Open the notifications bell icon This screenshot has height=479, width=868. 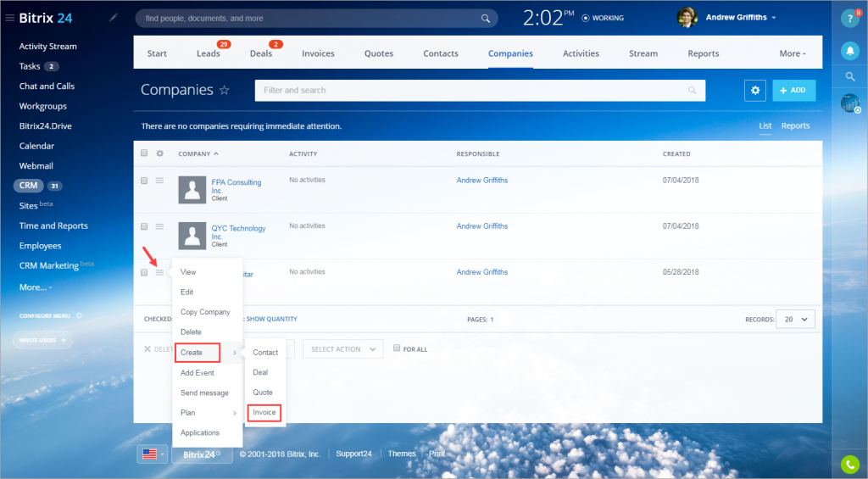[x=849, y=51]
